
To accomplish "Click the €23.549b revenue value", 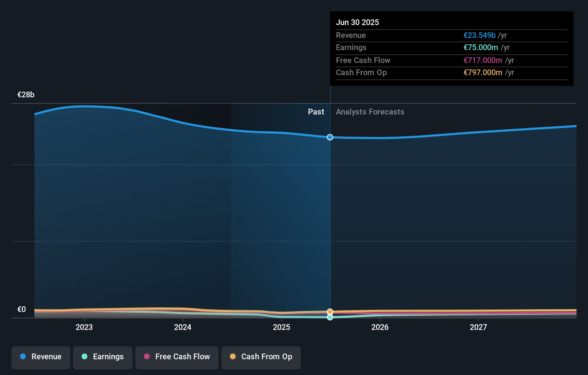I will (479, 35).
